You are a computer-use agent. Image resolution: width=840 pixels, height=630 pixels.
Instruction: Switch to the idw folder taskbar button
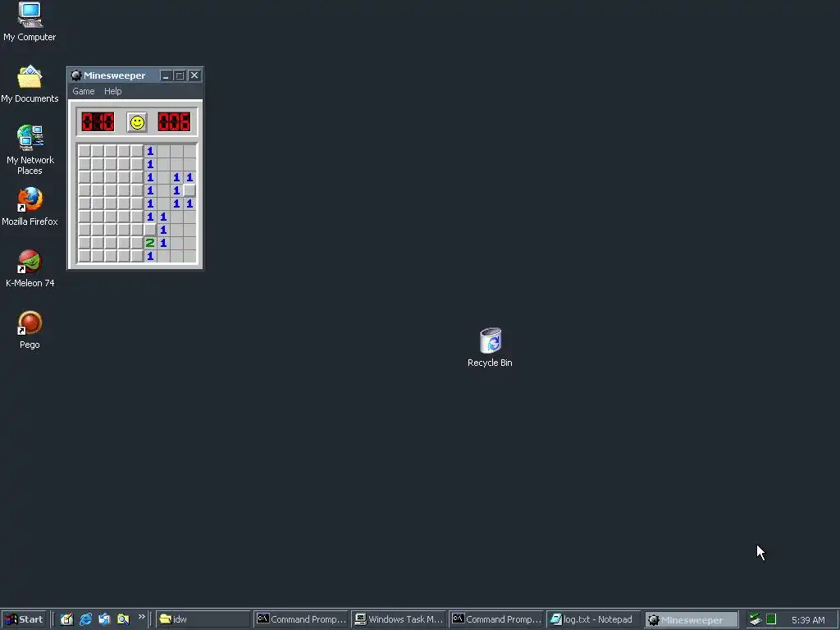click(203, 619)
